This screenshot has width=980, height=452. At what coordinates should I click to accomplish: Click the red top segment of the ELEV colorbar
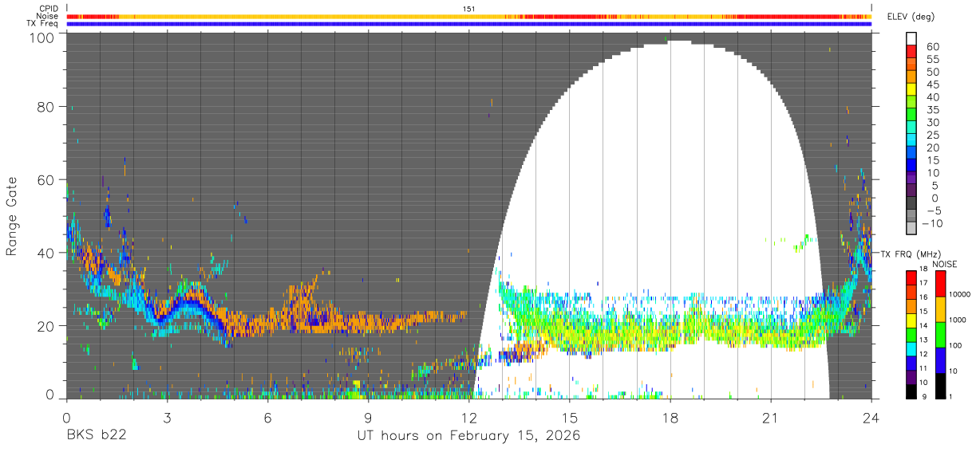911,52
